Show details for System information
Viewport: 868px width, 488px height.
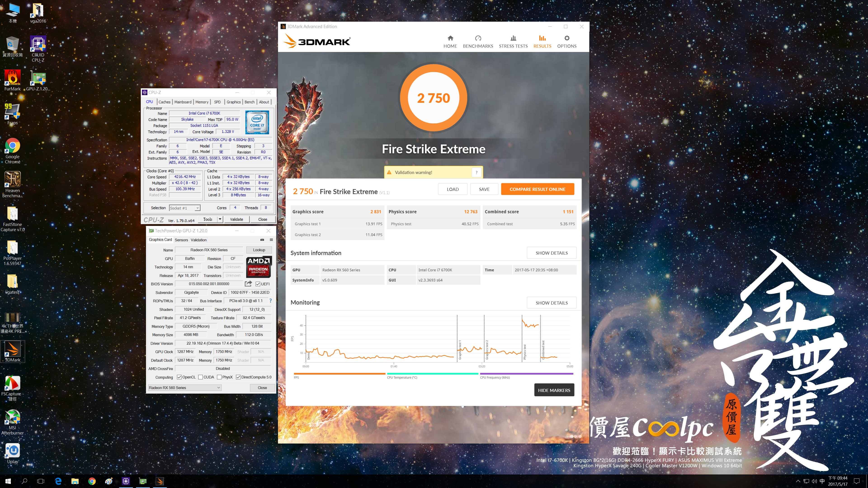(552, 253)
